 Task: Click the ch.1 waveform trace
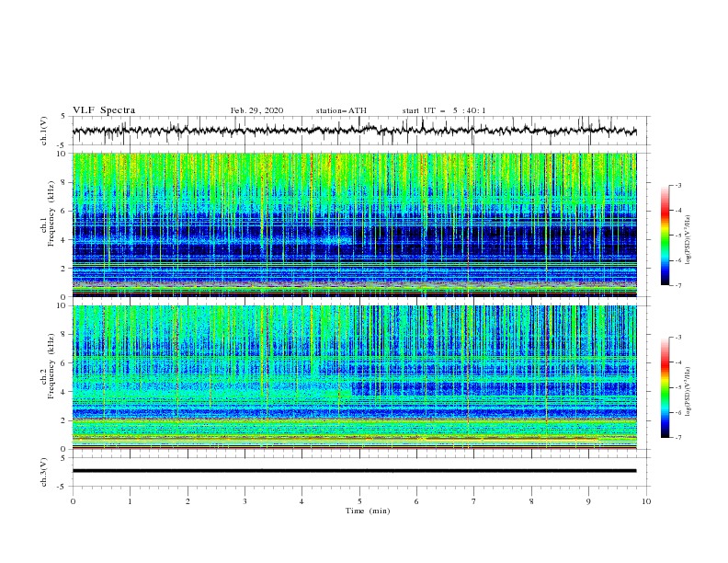(x=354, y=131)
